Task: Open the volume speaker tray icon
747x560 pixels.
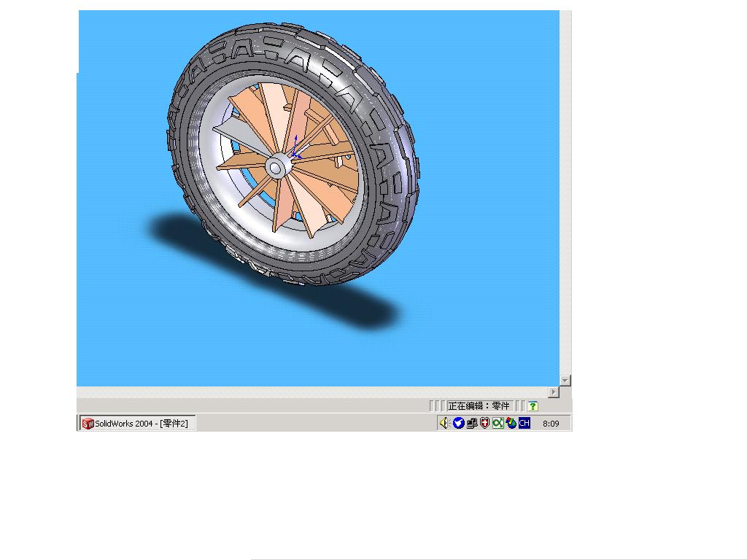Action: point(444,423)
